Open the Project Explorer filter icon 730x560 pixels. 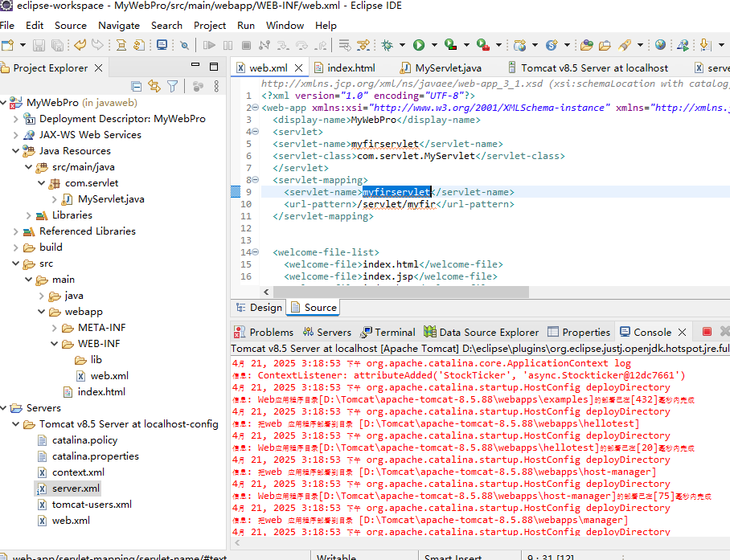pyautogui.click(x=172, y=86)
